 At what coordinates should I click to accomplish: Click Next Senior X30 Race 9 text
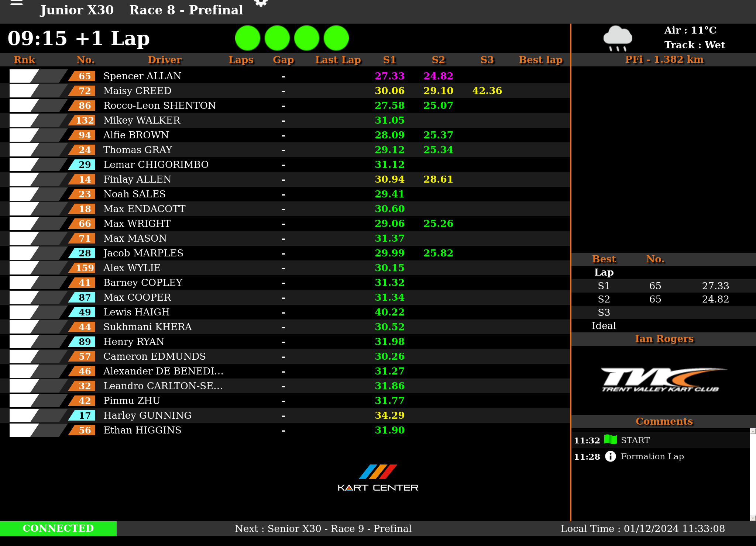click(323, 528)
